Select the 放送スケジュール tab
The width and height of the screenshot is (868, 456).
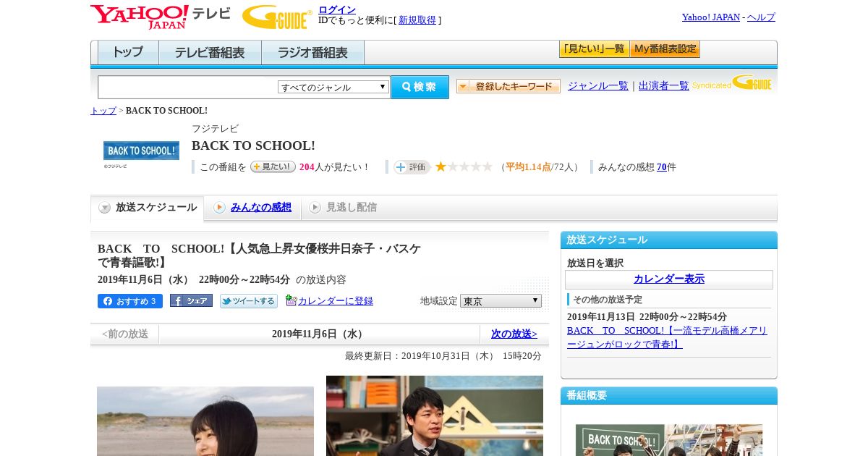point(148,208)
